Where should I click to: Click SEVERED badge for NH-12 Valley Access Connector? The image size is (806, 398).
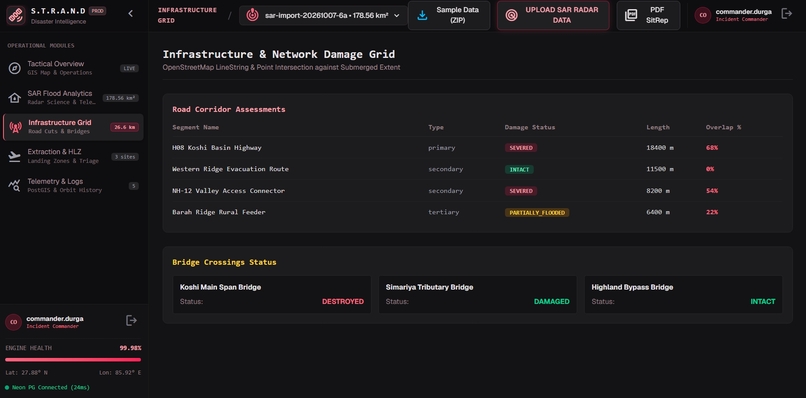(521, 191)
